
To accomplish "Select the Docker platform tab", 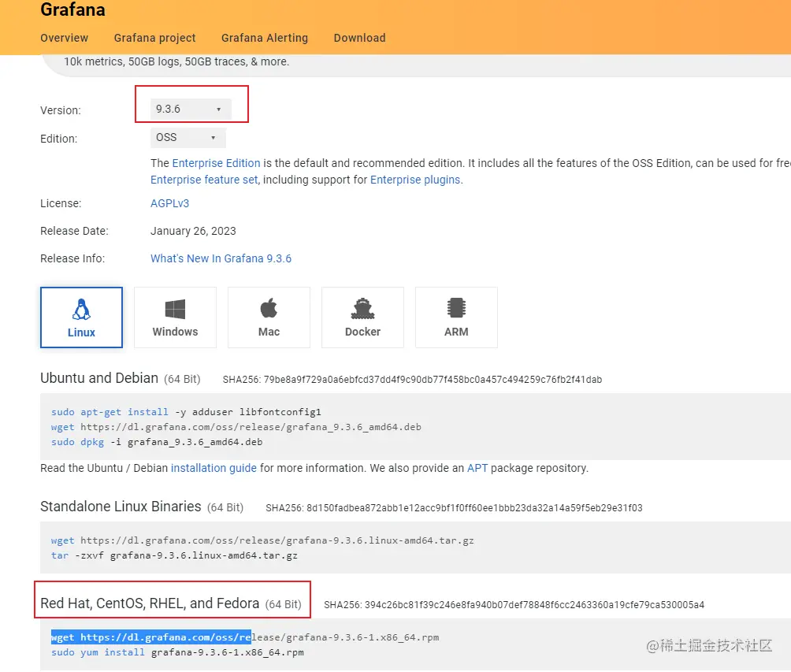I will 362,317.
